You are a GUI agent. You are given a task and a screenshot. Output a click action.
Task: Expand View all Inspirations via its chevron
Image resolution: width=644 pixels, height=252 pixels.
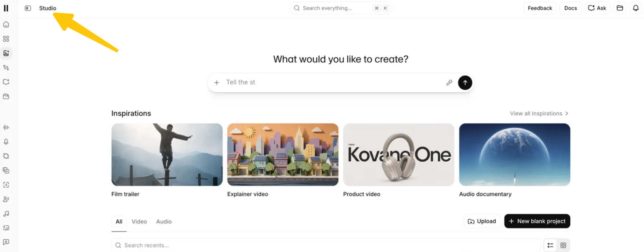(567, 114)
